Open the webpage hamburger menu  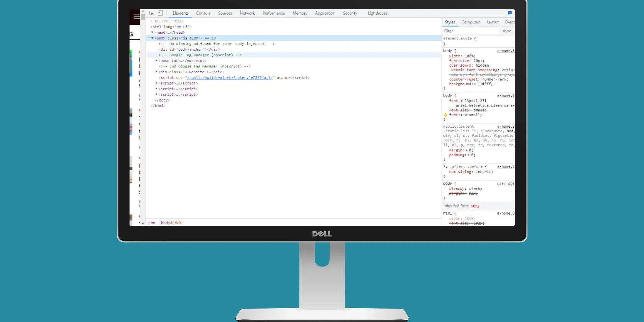[x=136, y=16]
